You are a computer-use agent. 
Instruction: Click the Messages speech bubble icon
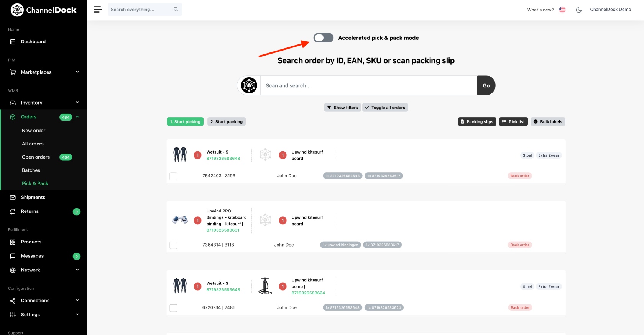pos(13,256)
